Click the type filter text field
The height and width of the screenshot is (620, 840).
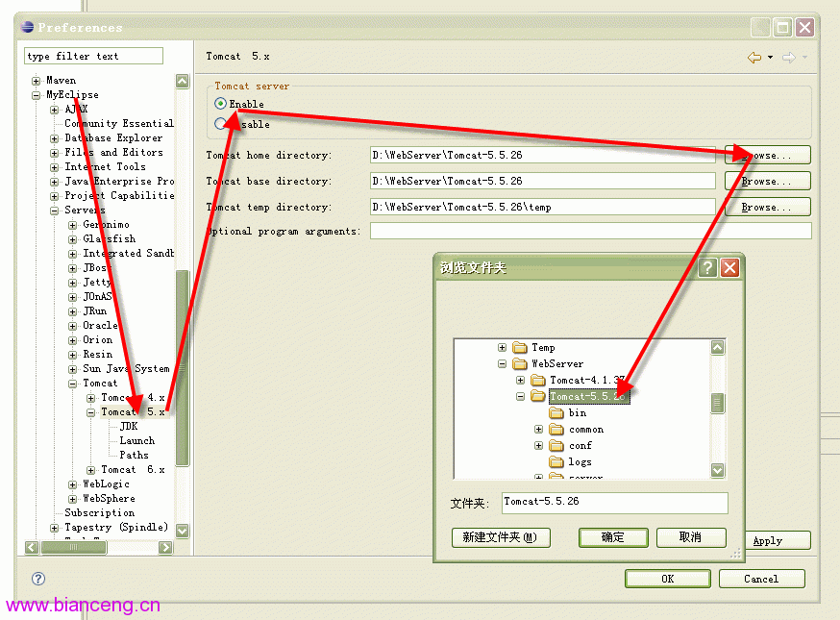coord(93,57)
